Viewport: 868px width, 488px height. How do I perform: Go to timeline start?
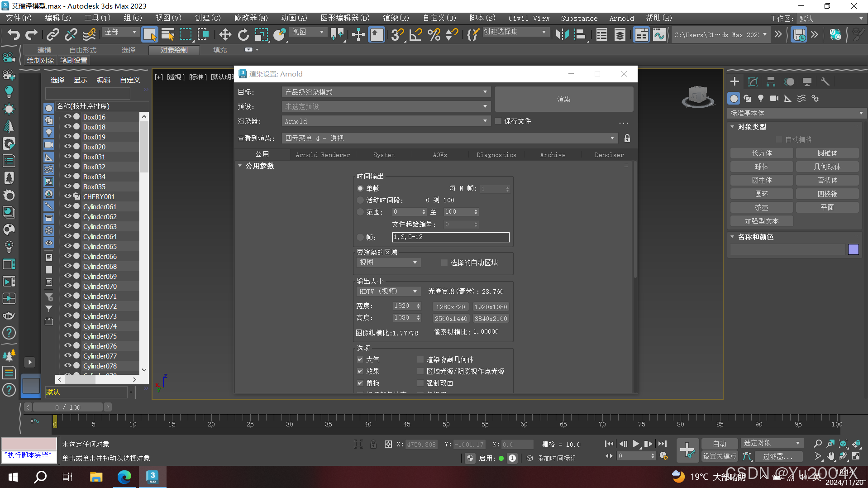(x=609, y=444)
